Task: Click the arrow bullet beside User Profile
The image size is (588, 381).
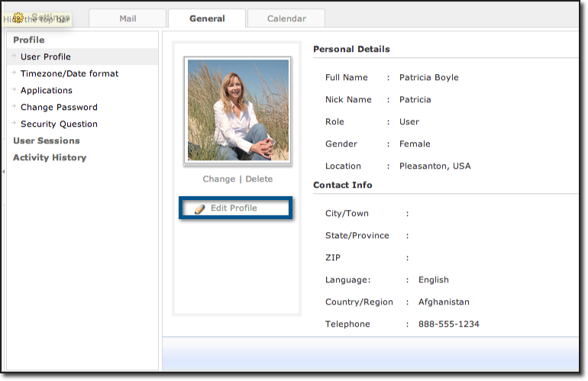Action: coord(14,57)
